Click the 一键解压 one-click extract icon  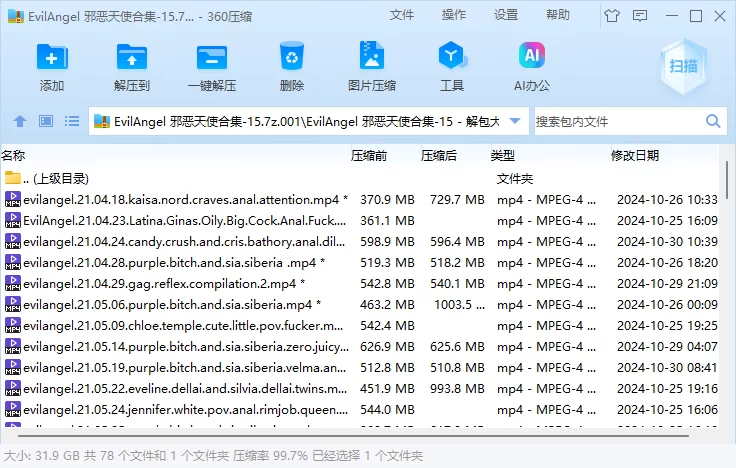pyautogui.click(x=212, y=57)
